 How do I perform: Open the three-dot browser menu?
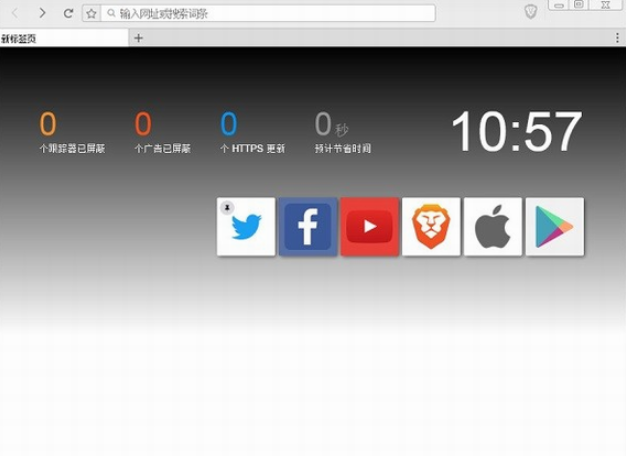click(x=616, y=37)
